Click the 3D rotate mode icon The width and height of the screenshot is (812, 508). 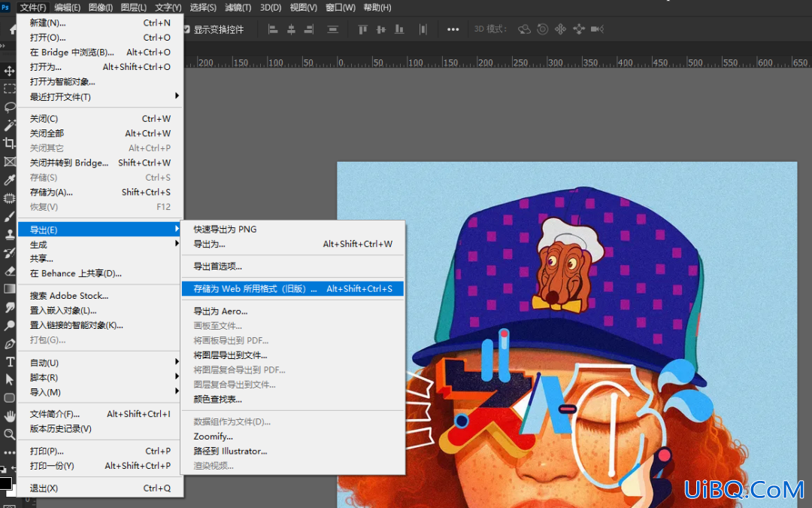(x=524, y=29)
